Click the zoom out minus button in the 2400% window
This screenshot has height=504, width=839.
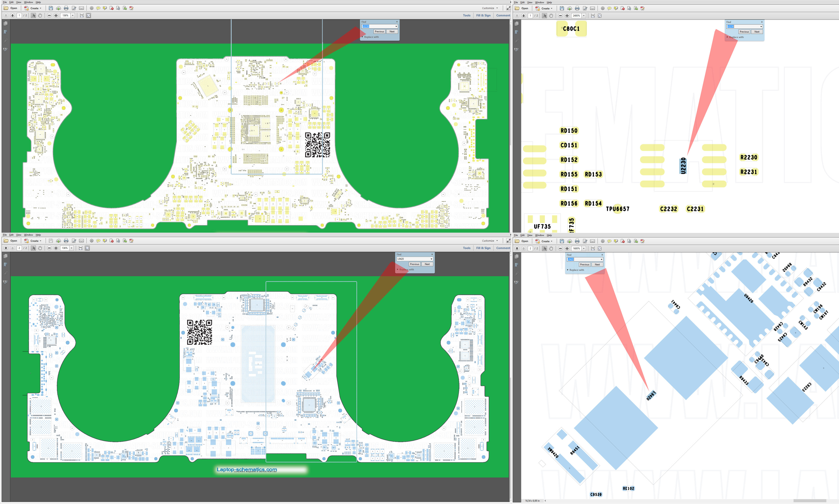[x=560, y=16]
